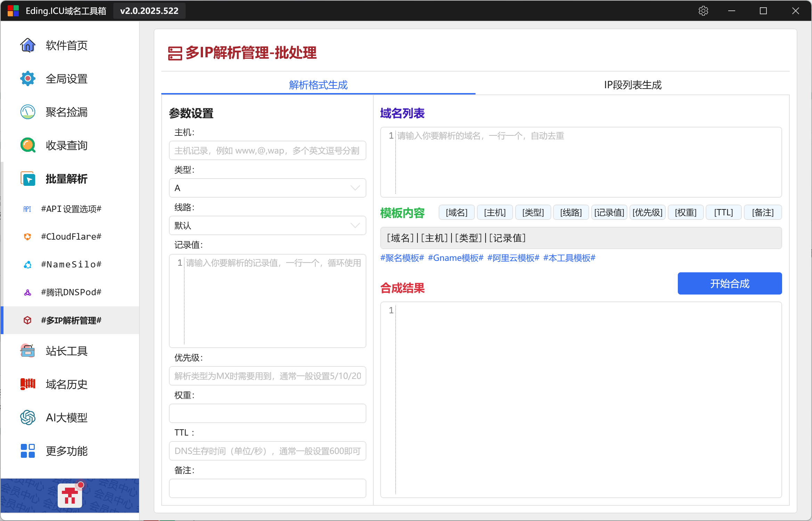Viewport: 812px width, 521px height.
Task: Open 全局设置 in the sidebar
Action: tap(70, 78)
